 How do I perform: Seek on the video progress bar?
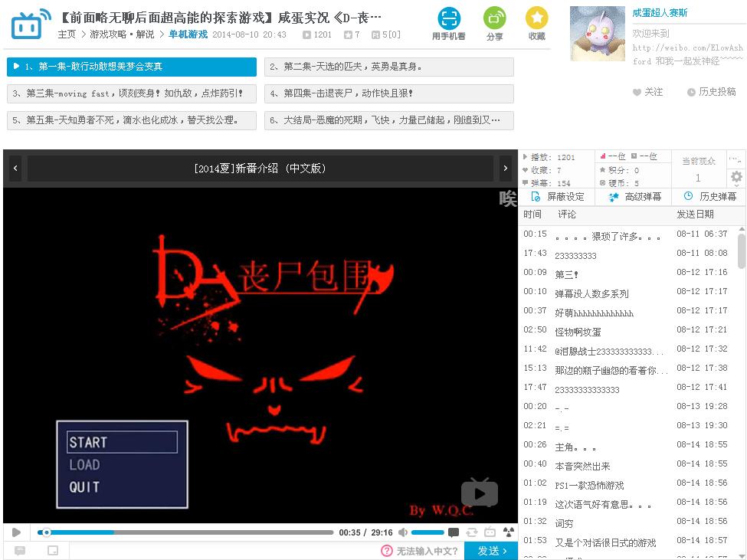pyautogui.click(x=185, y=532)
